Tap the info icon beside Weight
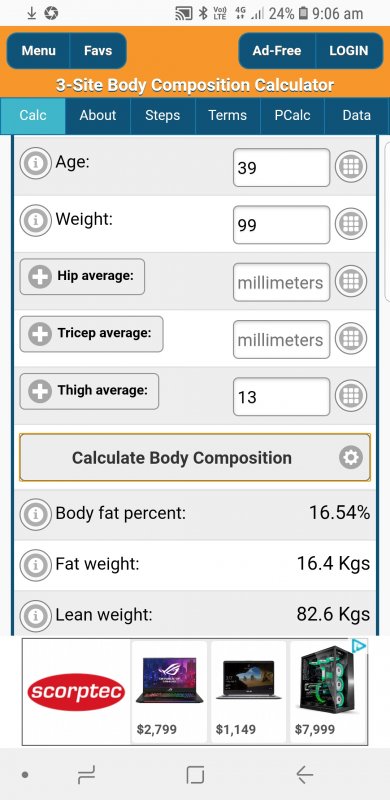Image resolution: width=390 pixels, height=800 pixels. tap(35, 221)
